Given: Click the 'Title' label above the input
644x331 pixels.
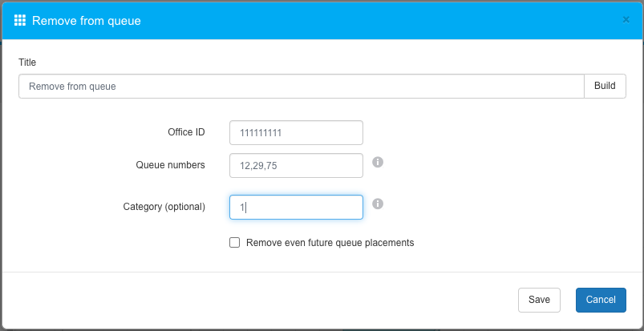Looking at the screenshot, I should coord(27,63).
